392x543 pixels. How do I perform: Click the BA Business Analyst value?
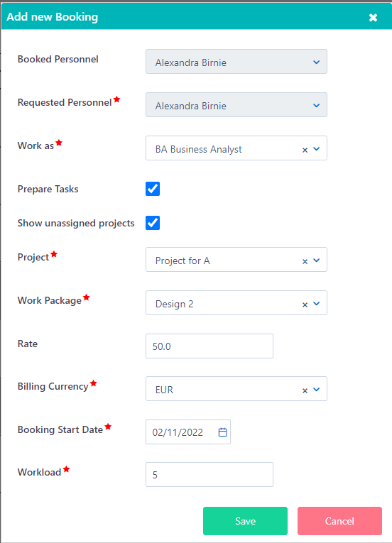(199, 149)
